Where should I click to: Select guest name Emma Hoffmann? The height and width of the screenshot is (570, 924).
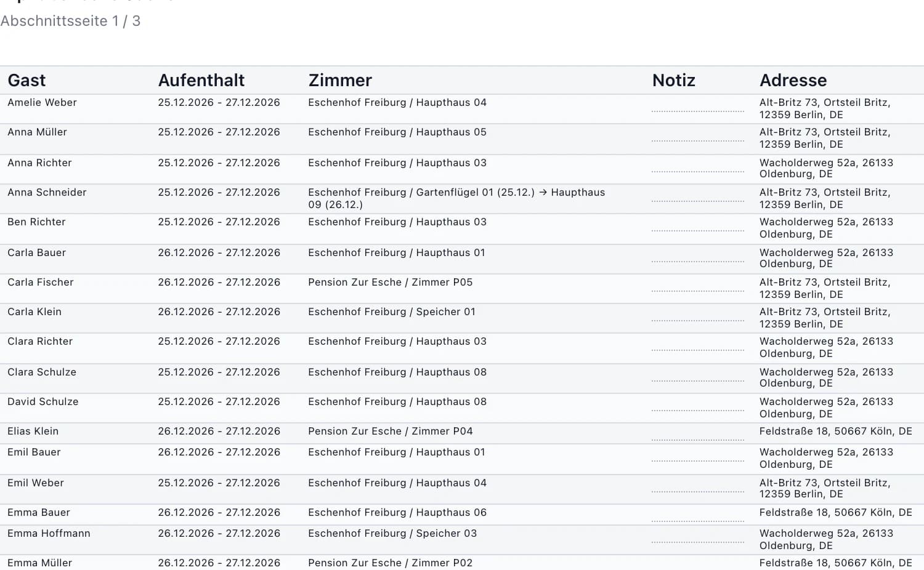(x=49, y=534)
